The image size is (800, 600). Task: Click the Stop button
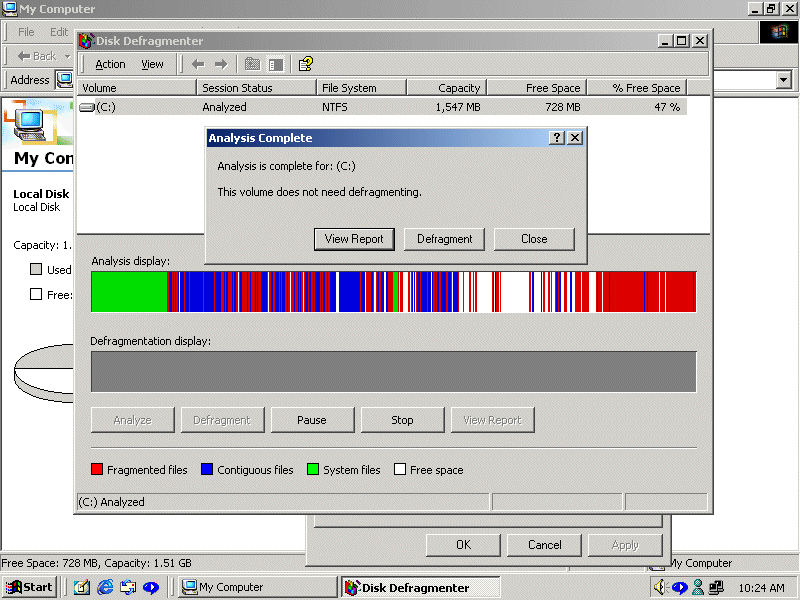[402, 420]
